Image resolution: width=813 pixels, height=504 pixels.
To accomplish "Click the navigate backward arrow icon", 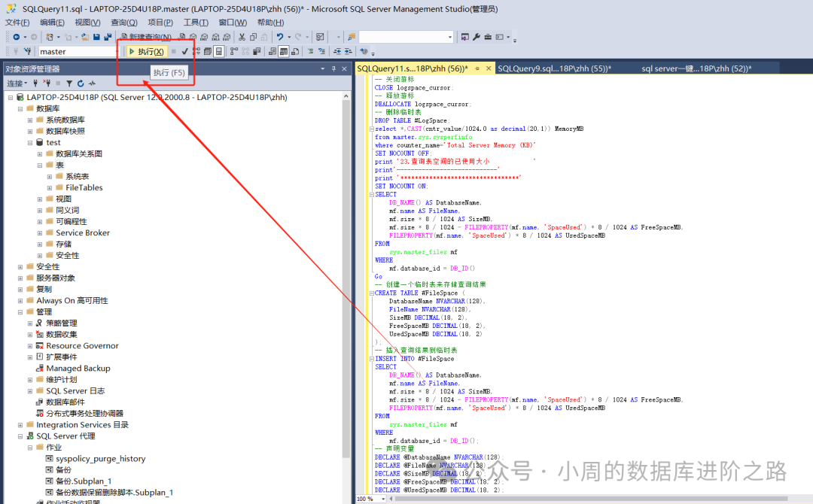I will [17, 37].
